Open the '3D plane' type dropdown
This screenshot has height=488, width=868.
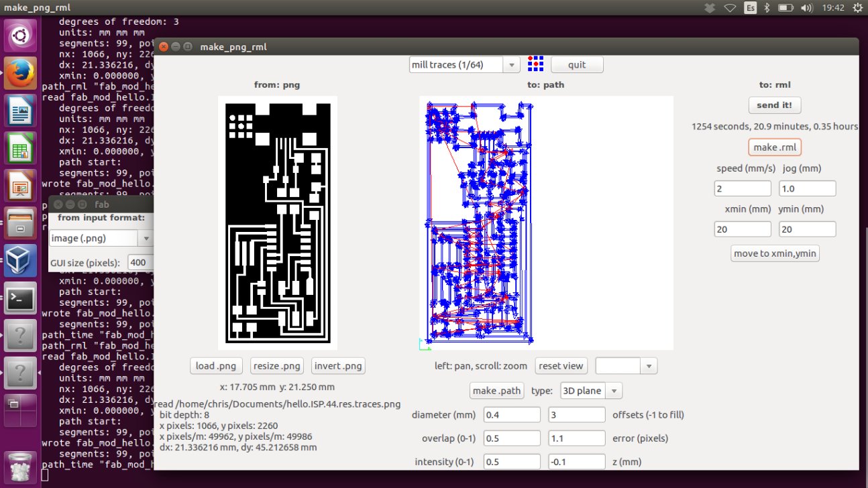pos(592,390)
